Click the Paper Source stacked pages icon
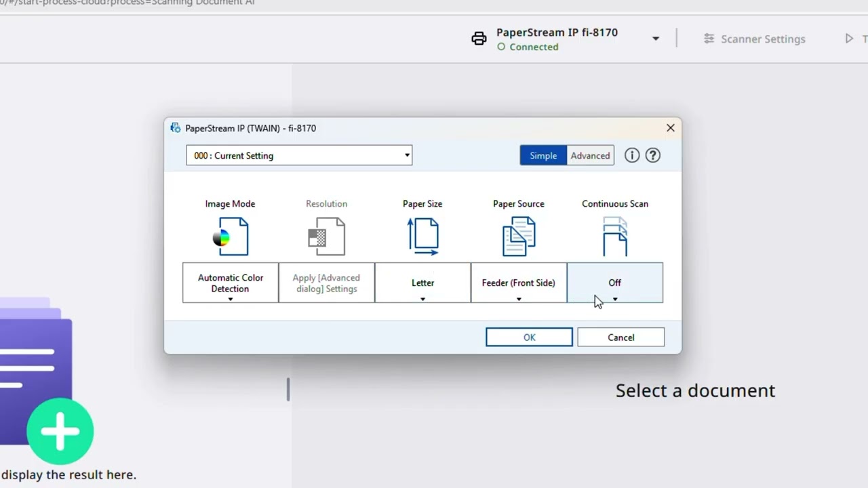This screenshot has width=868, height=488. 519,237
